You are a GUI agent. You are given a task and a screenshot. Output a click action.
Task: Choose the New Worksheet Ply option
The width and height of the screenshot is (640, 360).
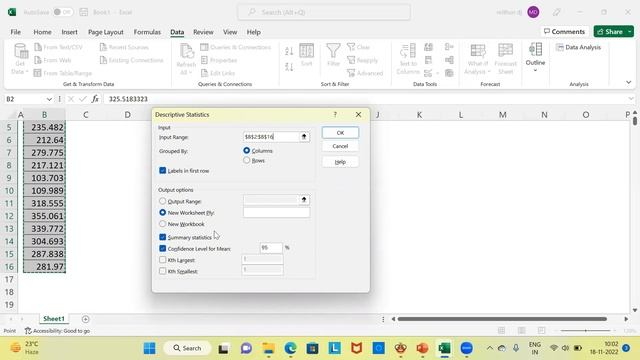click(162, 213)
